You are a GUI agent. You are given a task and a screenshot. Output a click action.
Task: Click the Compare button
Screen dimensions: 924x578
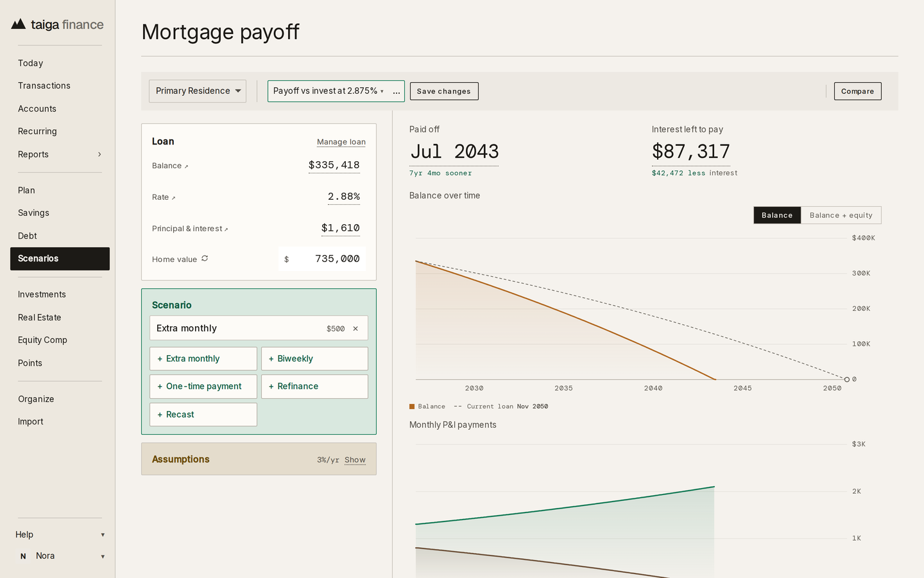857,91
